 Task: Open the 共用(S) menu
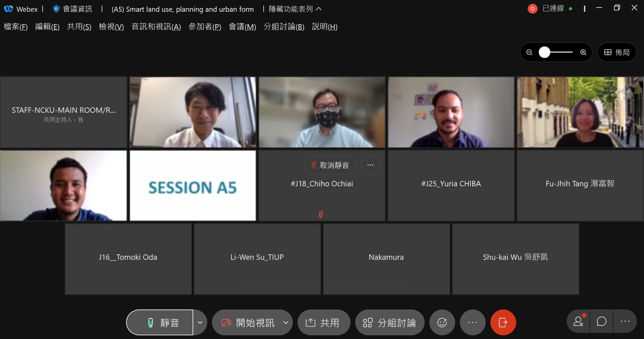(79, 27)
